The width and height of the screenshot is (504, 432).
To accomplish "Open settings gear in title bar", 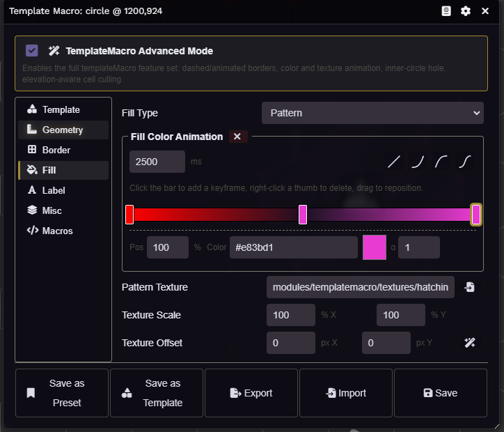I will 466,11.
